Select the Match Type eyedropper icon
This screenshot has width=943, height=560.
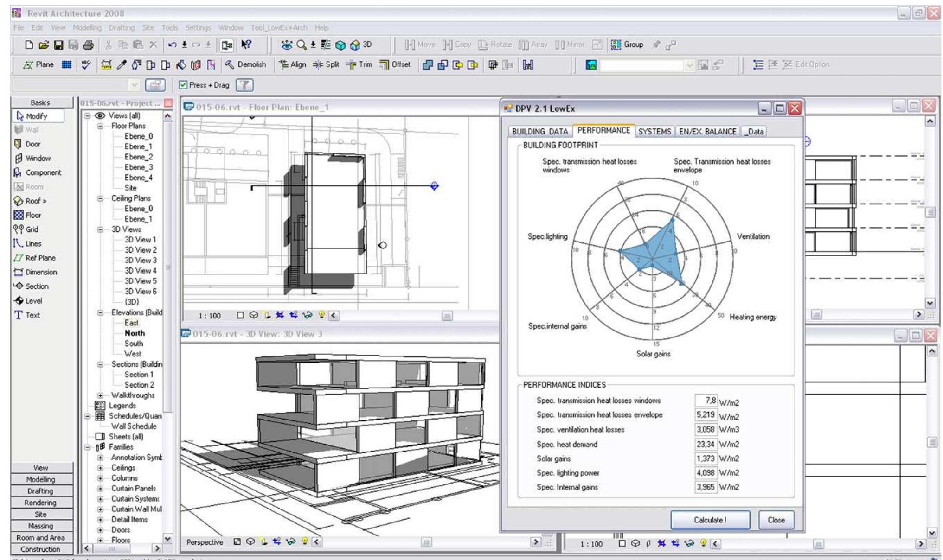tap(122, 64)
